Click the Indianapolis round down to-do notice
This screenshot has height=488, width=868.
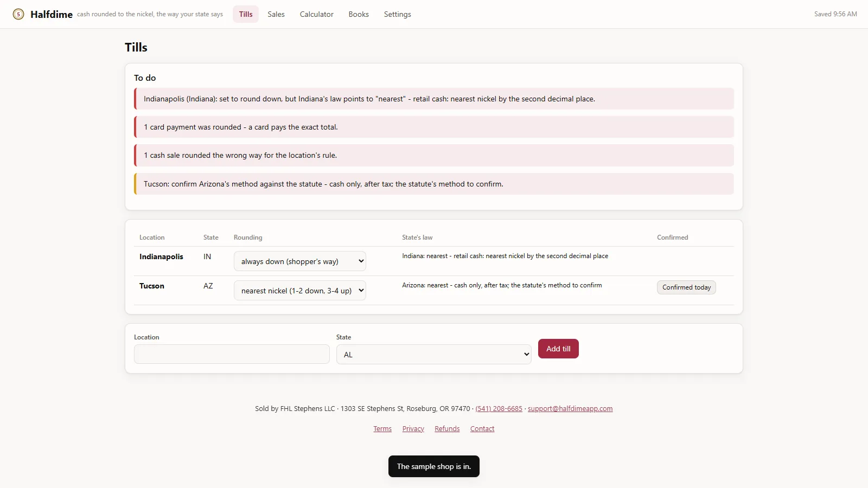click(x=434, y=99)
